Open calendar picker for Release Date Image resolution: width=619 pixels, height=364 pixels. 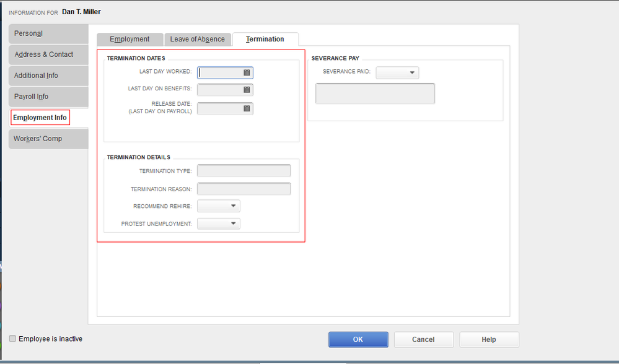tap(247, 108)
